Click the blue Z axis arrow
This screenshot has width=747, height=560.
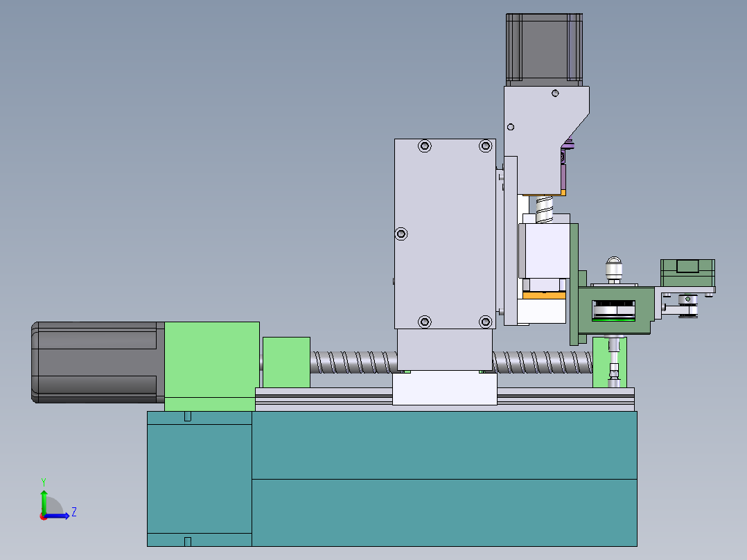click(x=58, y=516)
